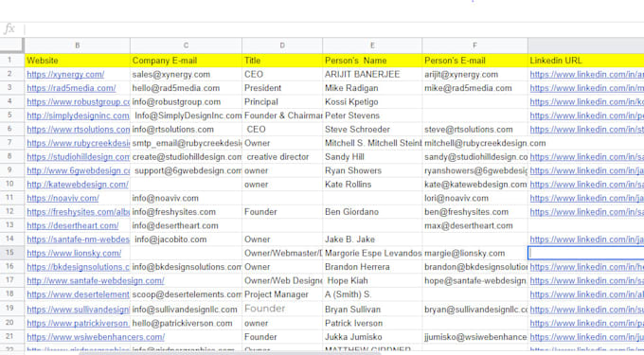The width and height of the screenshot is (644, 355).
Task: Open the 6gwebdesign website link
Action: [x=78, y=170]
